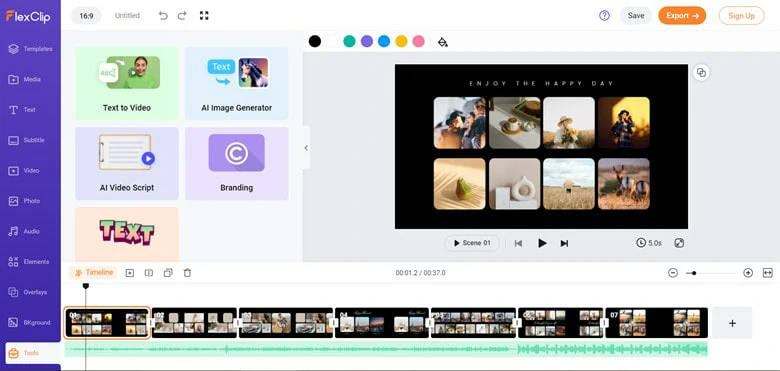Save the project
The image size is (780, 371).
pyautogui.click(x=636, y=15)
